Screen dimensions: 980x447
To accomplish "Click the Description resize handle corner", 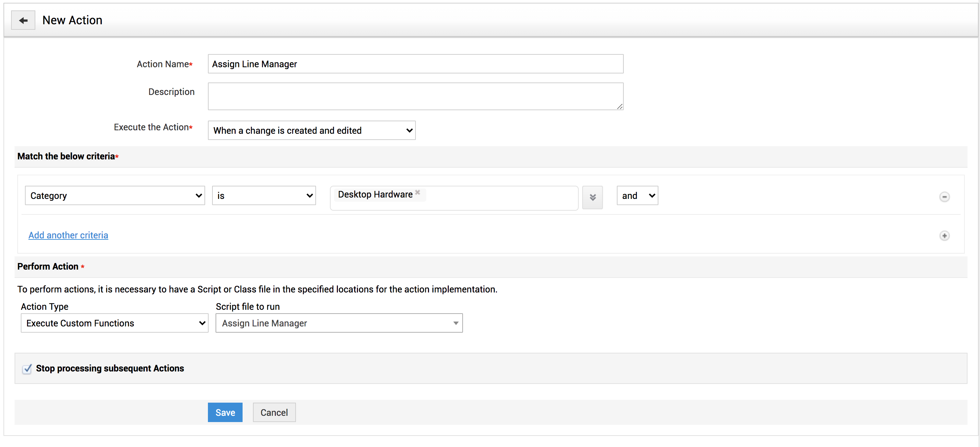I will [x=620, y=107].
